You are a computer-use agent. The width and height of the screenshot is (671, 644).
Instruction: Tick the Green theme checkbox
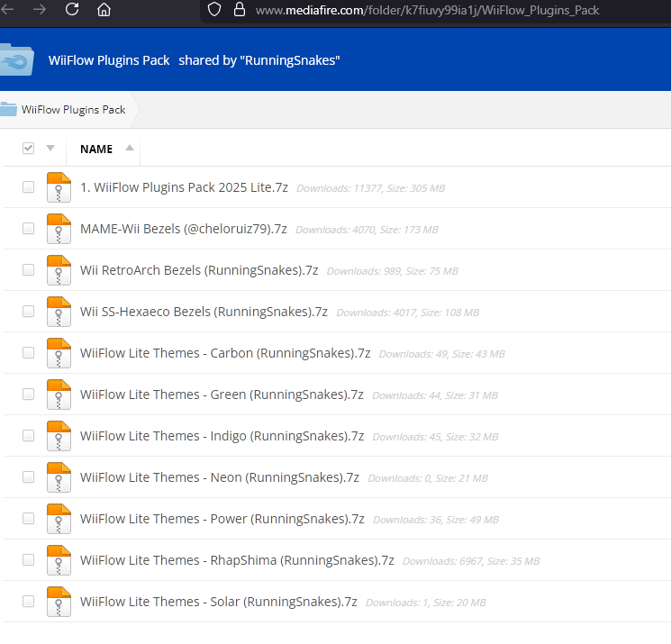pyautogui.click(x=28, y=395)
